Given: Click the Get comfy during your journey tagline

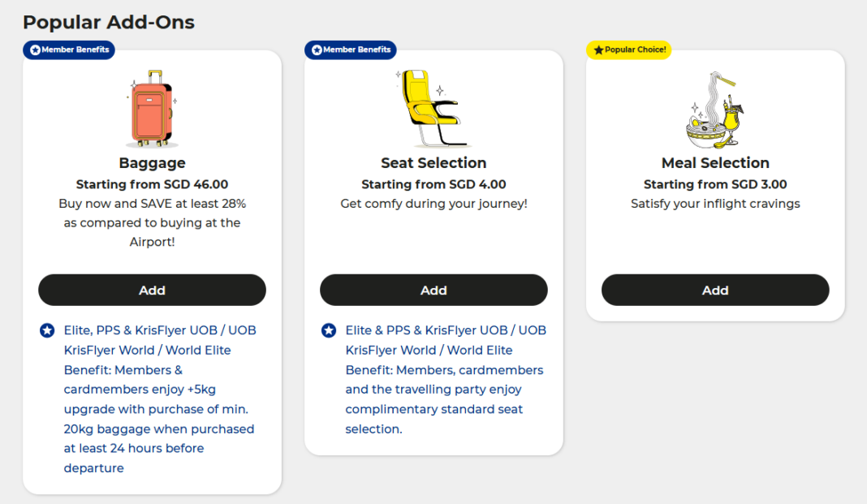Looking at the screenshot, I should click(x=433, y=203).
